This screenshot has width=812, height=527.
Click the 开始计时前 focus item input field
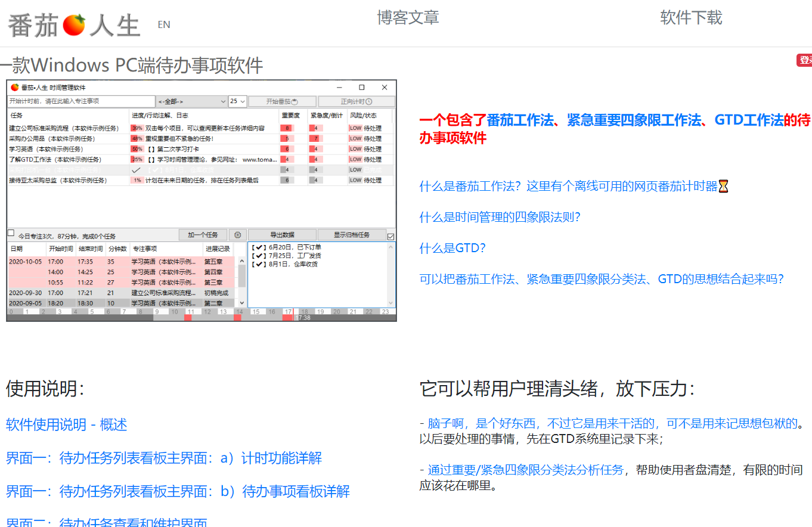[81, 101]
